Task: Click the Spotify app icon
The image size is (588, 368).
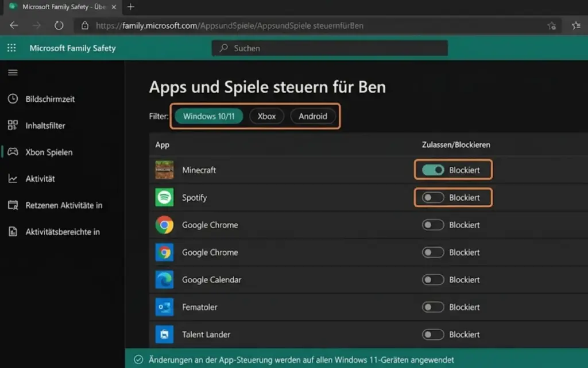Action: [164, 197]
